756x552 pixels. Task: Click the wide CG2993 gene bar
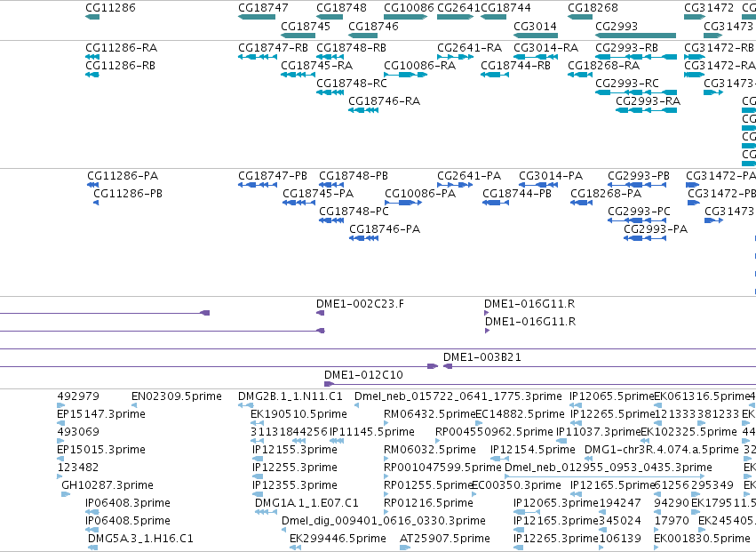click(x=635, y=36)
